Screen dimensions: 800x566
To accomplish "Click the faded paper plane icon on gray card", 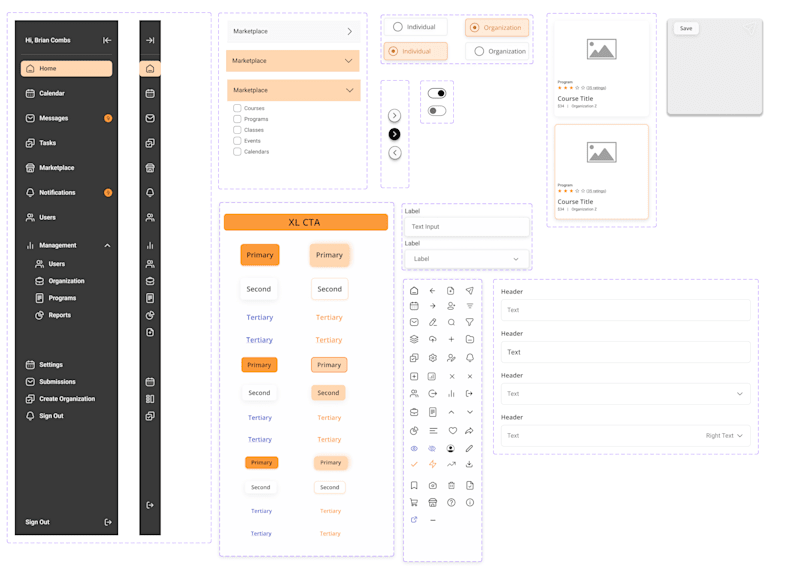I will coord(749,28).
